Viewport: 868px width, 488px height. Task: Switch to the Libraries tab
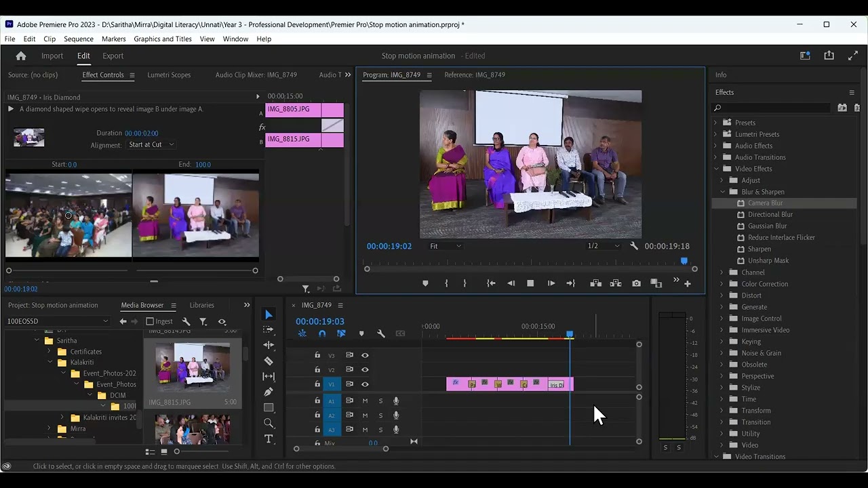pos(202,305)
